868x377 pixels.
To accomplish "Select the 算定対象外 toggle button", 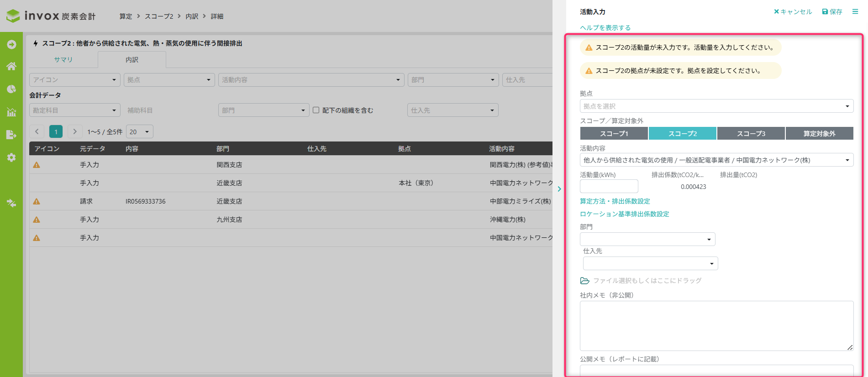I will coord(819,133).
